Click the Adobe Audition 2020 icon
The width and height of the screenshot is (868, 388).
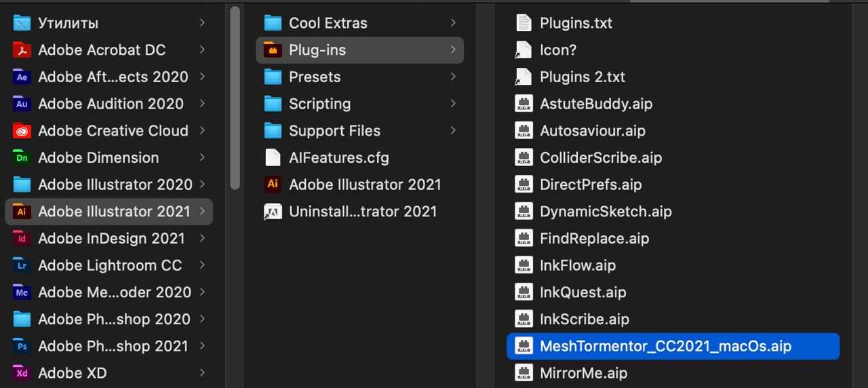22,104
